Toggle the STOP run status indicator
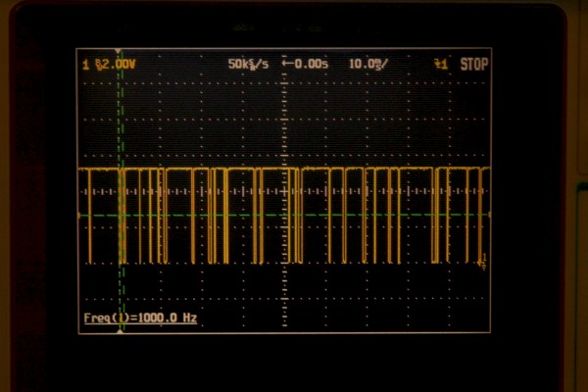Image resolution: width=588 pixels, height=392 pixels. [x=474, y=65]
